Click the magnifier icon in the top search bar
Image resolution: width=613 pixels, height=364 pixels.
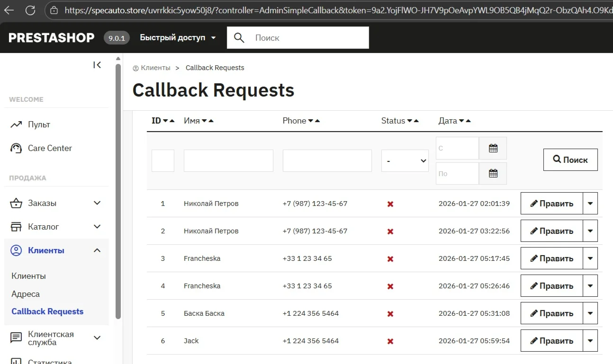(239, 37)
